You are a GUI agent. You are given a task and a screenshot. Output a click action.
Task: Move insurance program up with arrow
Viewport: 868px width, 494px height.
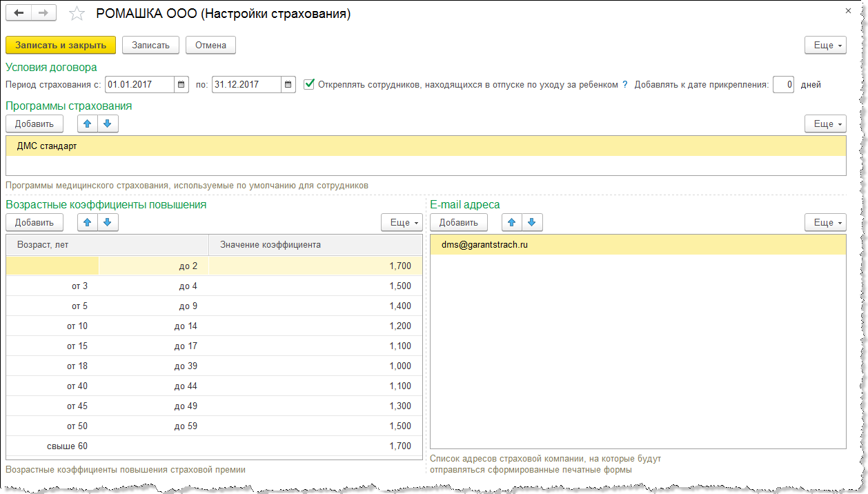(87, 123)
